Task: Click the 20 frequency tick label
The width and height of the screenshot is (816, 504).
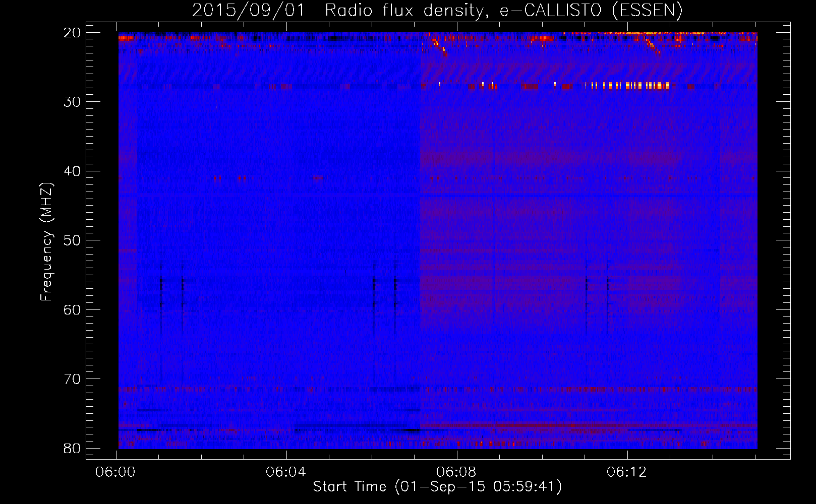Action: click(72, 33)
